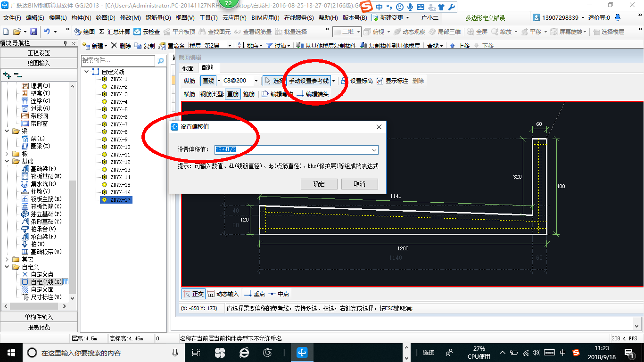644x362 pixels.
Task: Switch to the 配筋 tab
Action: tap(207, 68)
